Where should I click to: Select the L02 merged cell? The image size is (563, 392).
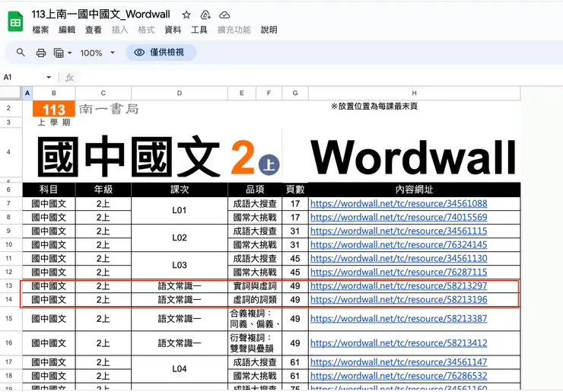tap(180, 237)
